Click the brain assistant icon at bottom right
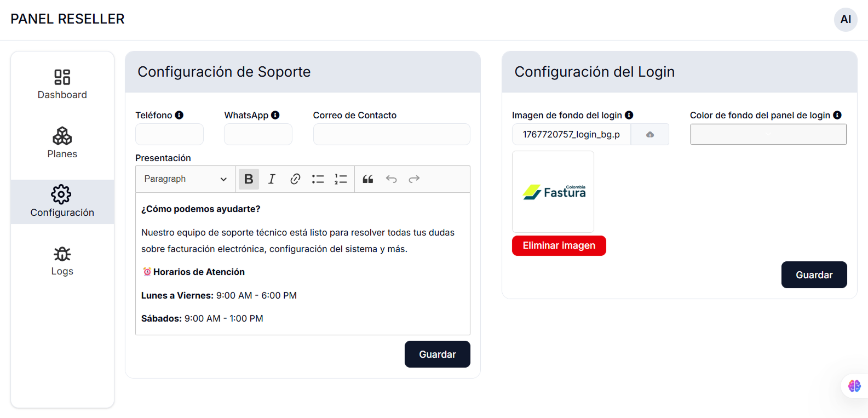Viewport: 868px width, 418px height. (854, 386)
